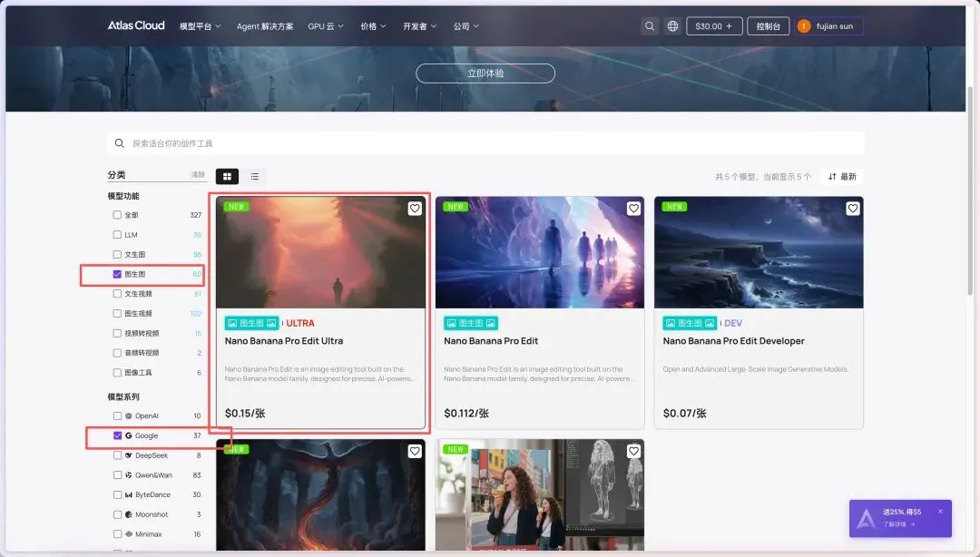Check the 全部 category checkbox

pyautogui.click(x=117, y=215)
